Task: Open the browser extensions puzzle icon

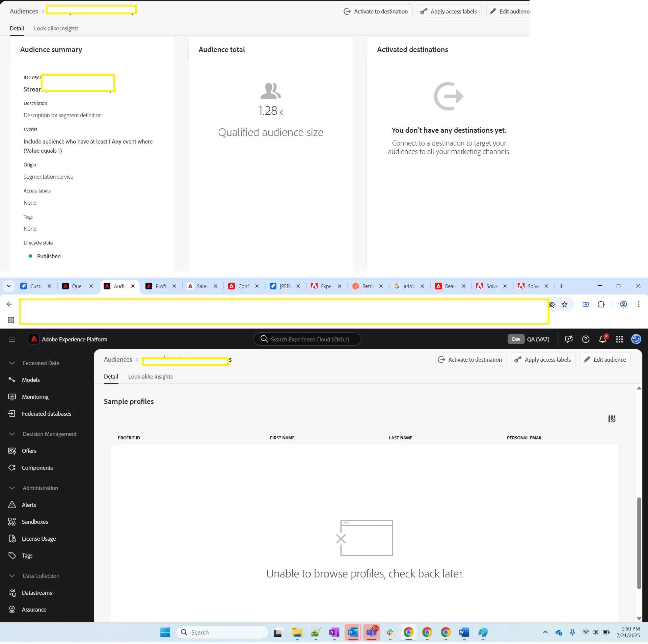Action: tap(601, 304)
